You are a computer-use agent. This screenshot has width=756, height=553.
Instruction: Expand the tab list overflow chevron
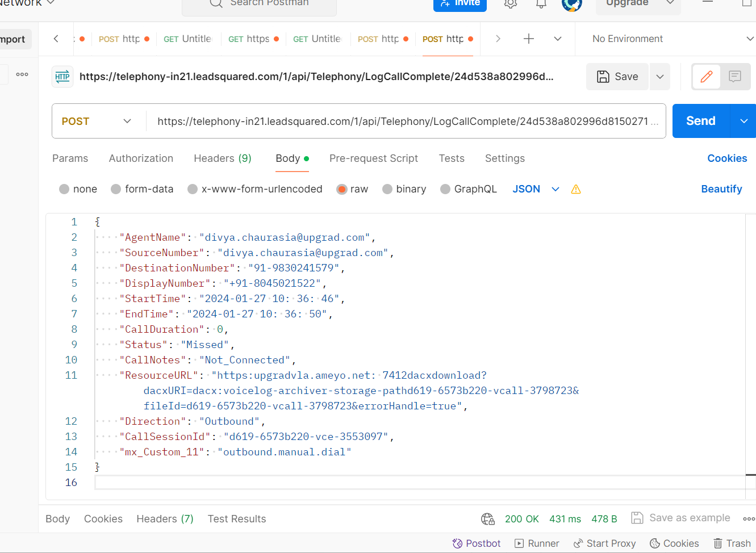[x=558, y=39]
